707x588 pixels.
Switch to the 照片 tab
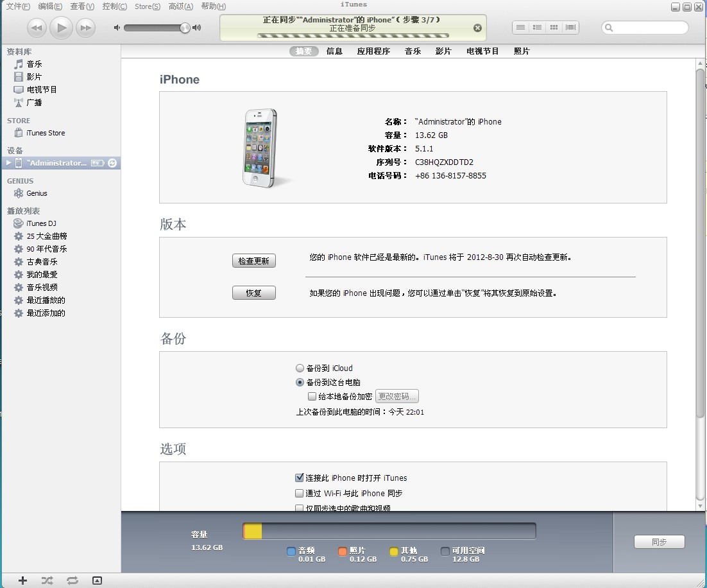(521, 51)
